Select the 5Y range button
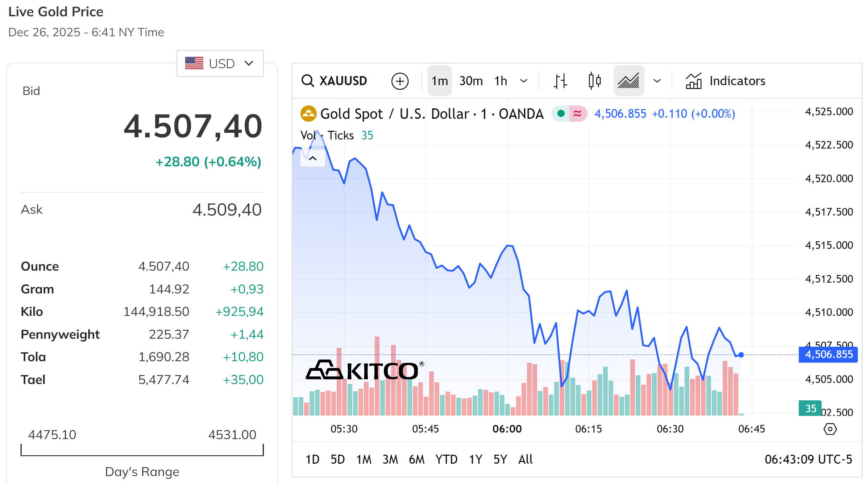868x484 pixels. [x=500, y=459]
